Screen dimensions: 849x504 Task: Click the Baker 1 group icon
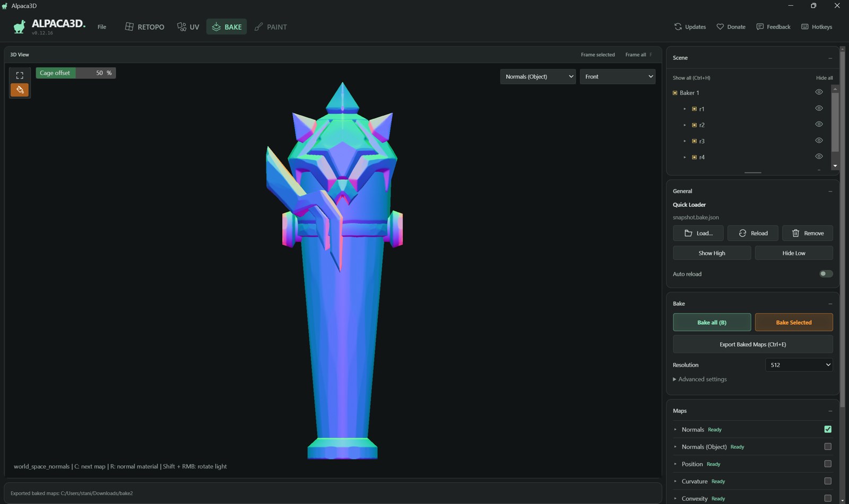(675, 93)
